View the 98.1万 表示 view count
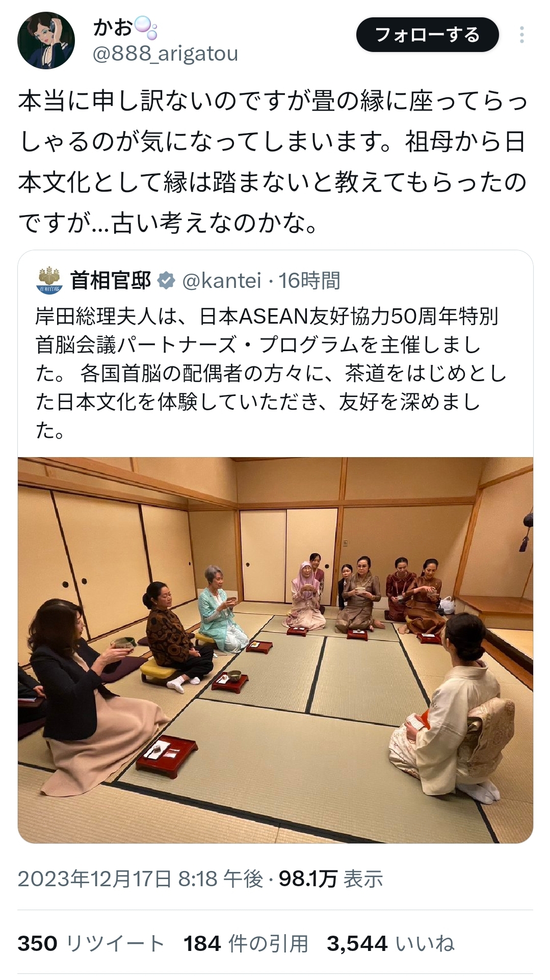 [x=331, y=879]
